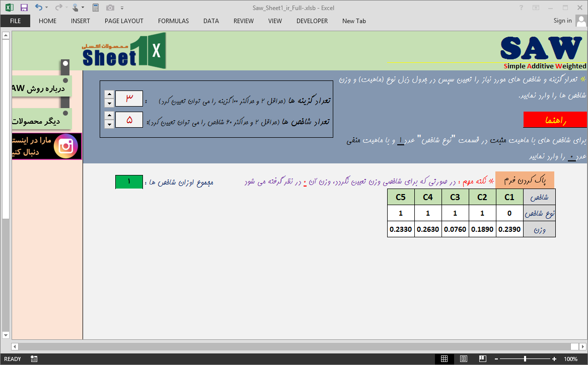This screenshot has height=365, width=588.
Task: Click the red راهنما help button
Action: [x=555, y=120]
